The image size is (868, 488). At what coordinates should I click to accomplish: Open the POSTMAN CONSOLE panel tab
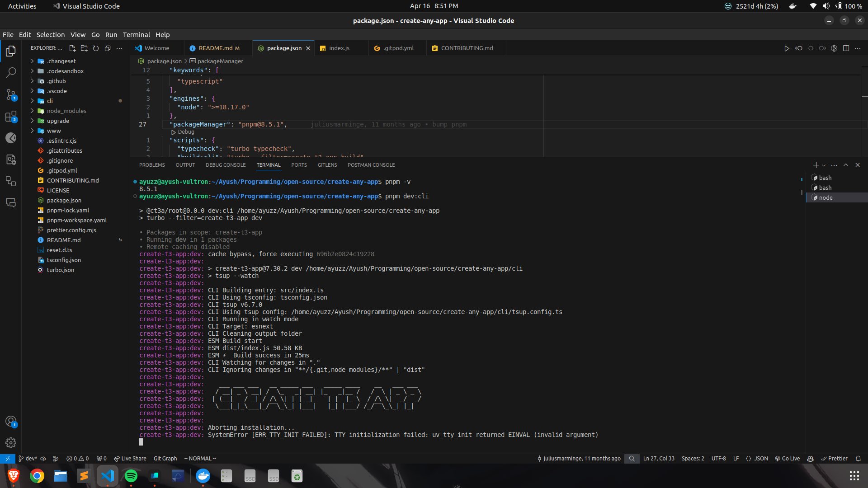coord(371,165)
